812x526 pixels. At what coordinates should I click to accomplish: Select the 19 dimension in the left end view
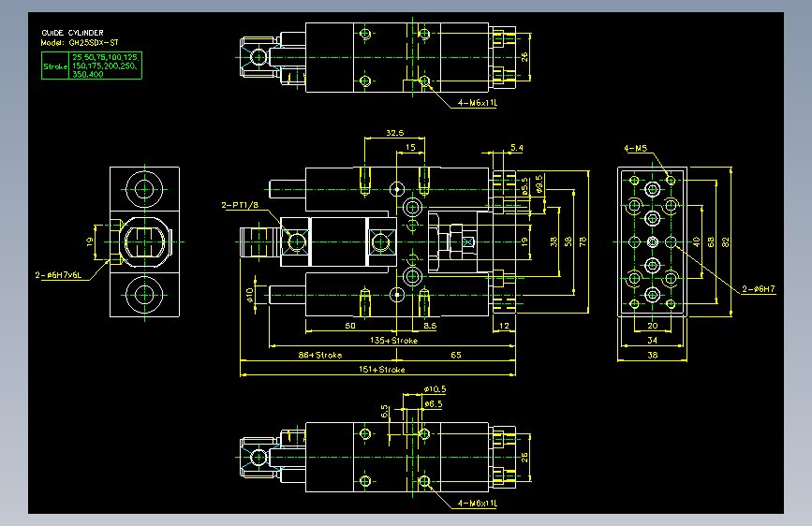[90, 241]
